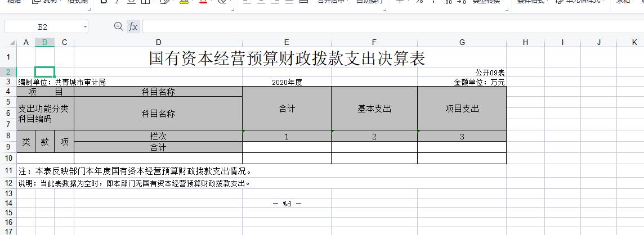Apply the yellow fill color swatch
644x235 pixels.
pyautogui.click(x=184, y=2)
